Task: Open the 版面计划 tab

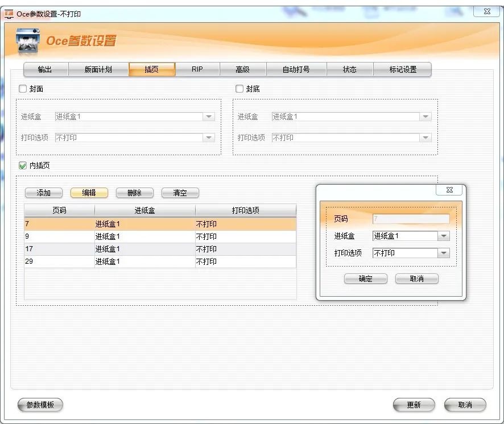Action: (98, 69)
